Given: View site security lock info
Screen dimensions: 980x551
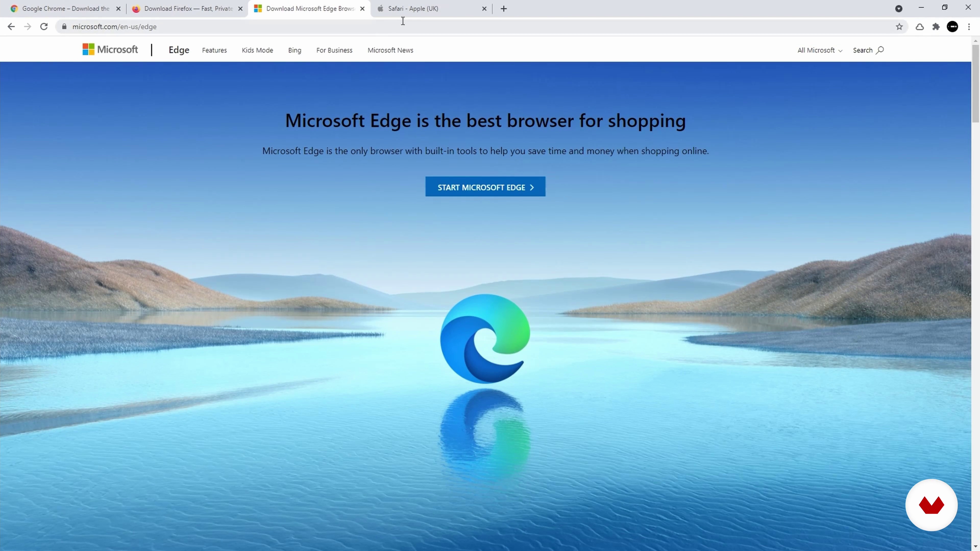Looking at the screenshot, I should pyautogui.click(x=64, y=27).
